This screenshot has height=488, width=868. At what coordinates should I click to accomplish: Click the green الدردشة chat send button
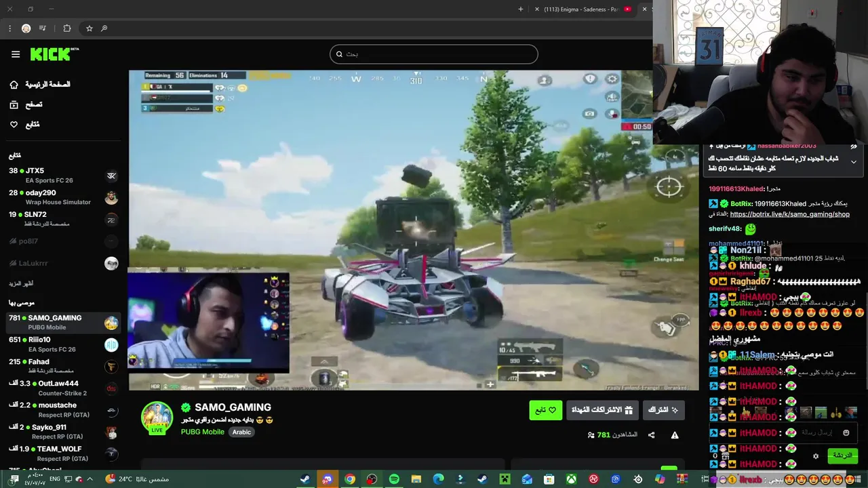(x=843, y=455)
